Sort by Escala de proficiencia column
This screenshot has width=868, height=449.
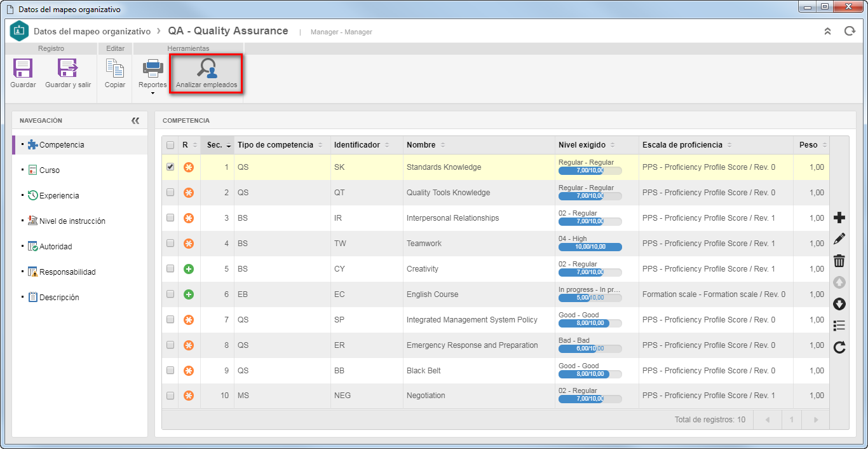point(716,145)
